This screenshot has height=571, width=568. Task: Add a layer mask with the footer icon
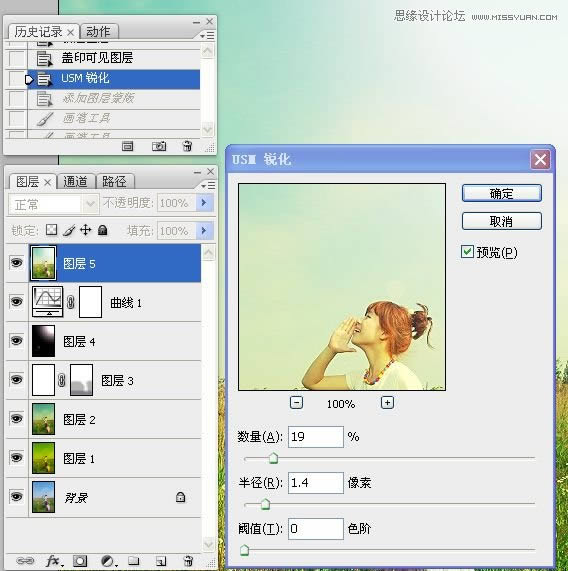click(80, 561)
